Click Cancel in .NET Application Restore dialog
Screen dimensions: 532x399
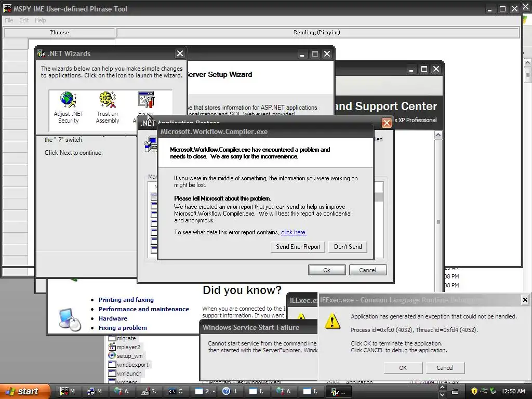click(x=367, y=270)
